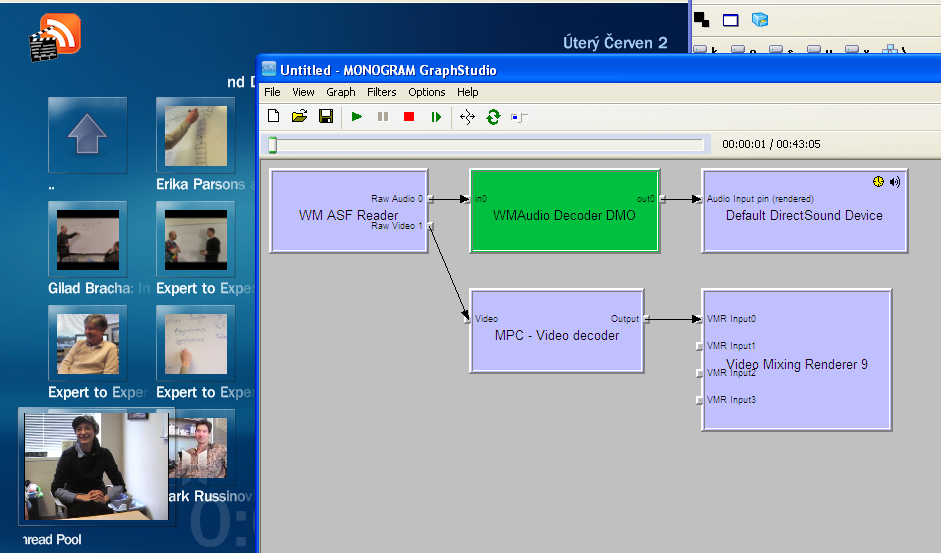The image size is (941, 553).
Task: Open the Graph menu
Action: pos(340,92)
